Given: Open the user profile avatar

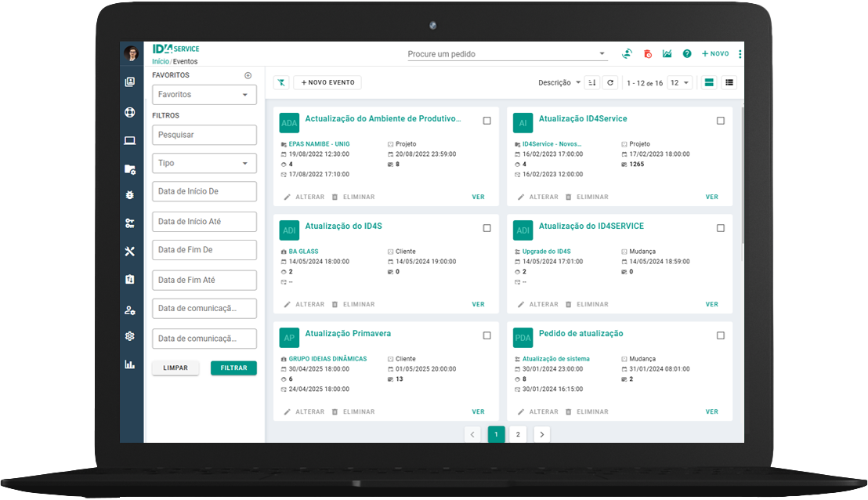Looking at the screenshot, I should [131, 54].
